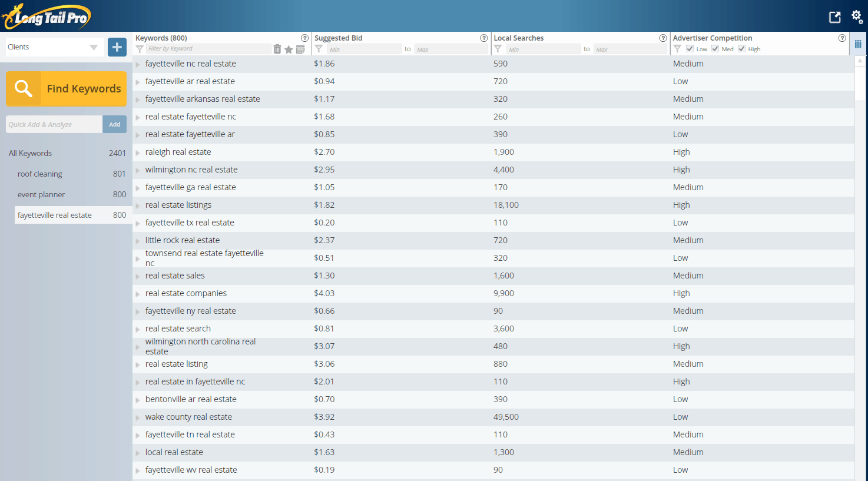The image size is (868, 481).
Task: Toggle the Low competition checkbox
Action: 690,49
